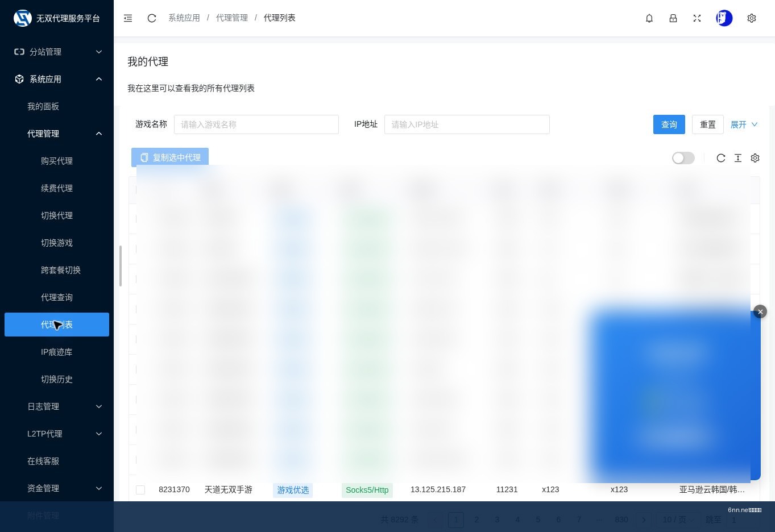This screenshot has width=775, height=532.
Task: Open the notification bell
Action: (x=649, y=18)
